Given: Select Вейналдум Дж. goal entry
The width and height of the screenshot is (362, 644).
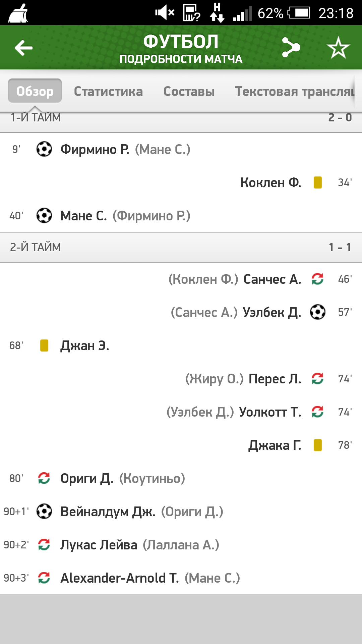Looking at the screenshot, I should click(108, 512).
